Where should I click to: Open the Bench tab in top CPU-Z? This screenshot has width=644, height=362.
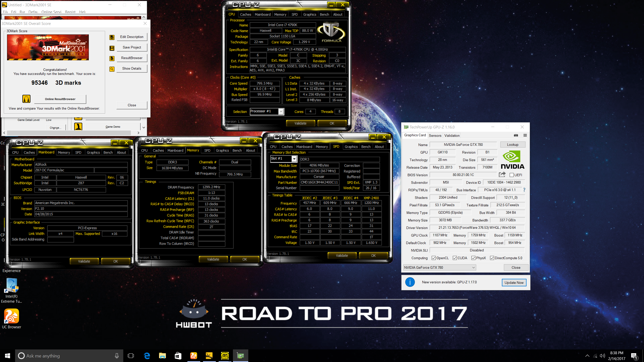tap(324, 14)
